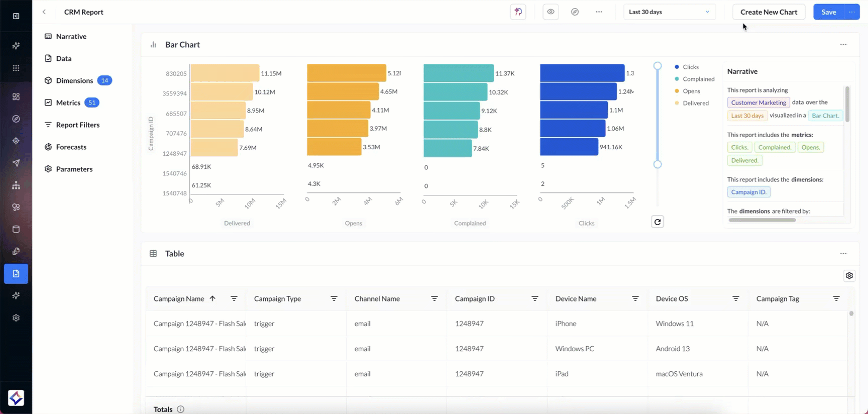Screen dimensions: 868x414
Task: Open the Dimensions section
Action: tap(74, 80)
